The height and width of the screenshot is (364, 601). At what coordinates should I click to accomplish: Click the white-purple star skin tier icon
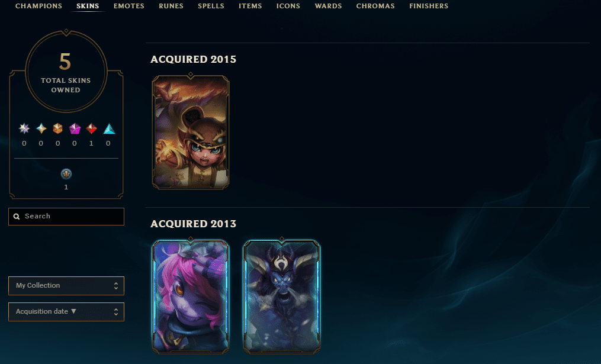tap(24, 128)
